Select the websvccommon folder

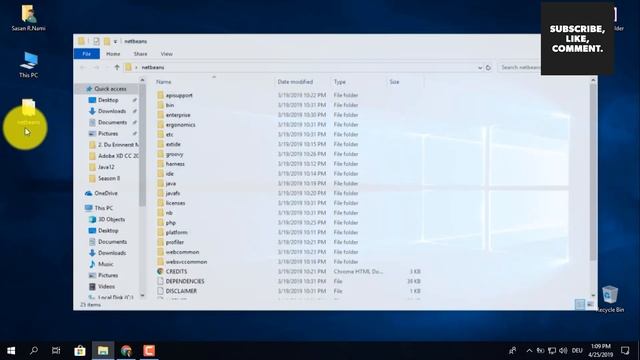coord(186,262)
